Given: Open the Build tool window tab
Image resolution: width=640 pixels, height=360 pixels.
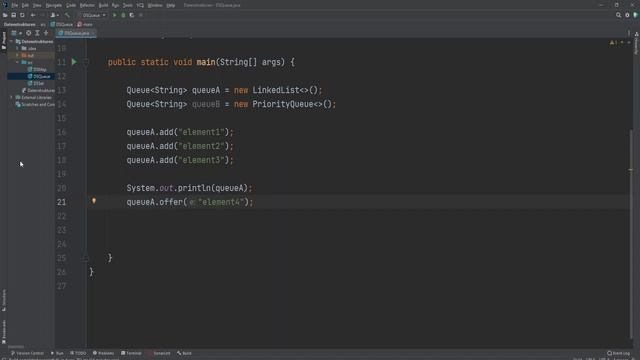Looking at the screenshot, I should tap(184, 353).
